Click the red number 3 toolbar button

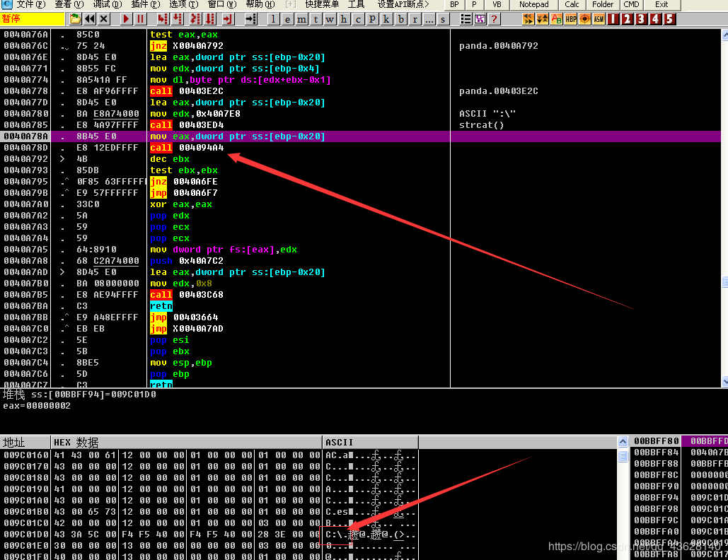tap(641, 19)
